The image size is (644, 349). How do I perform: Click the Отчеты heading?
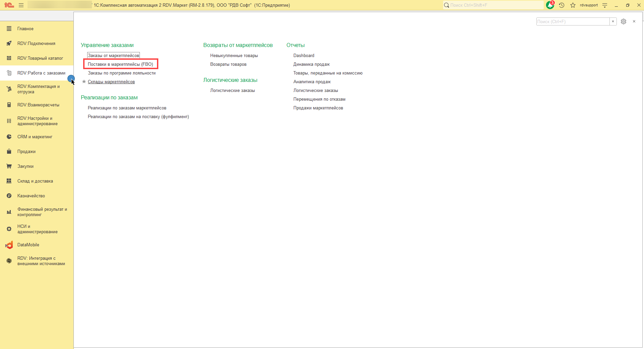[x=296, y=45]
